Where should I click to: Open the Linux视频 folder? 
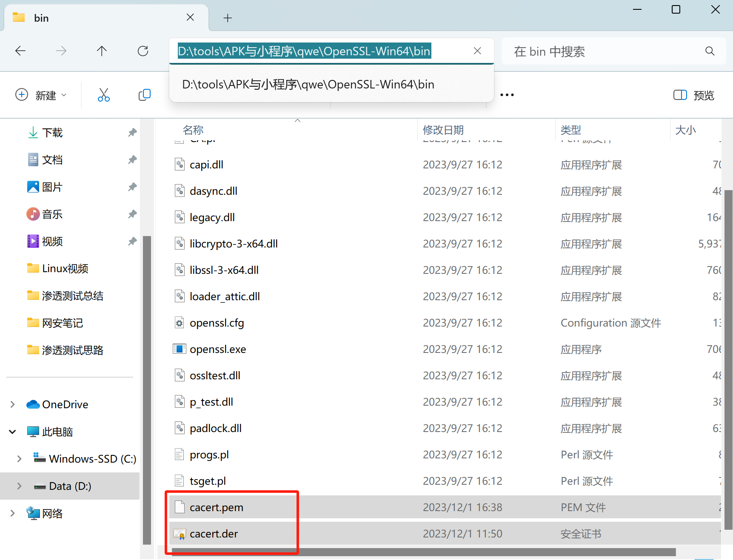[x=58, y=269]
